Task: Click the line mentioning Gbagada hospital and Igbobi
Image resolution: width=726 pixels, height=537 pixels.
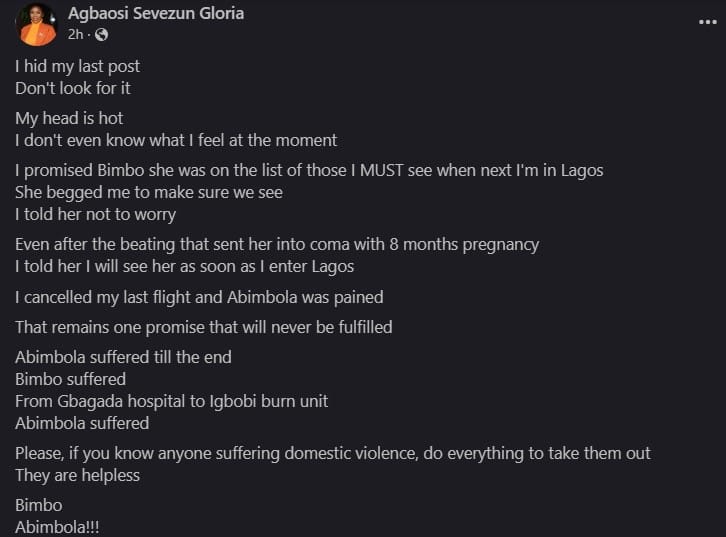Action: 171,401
